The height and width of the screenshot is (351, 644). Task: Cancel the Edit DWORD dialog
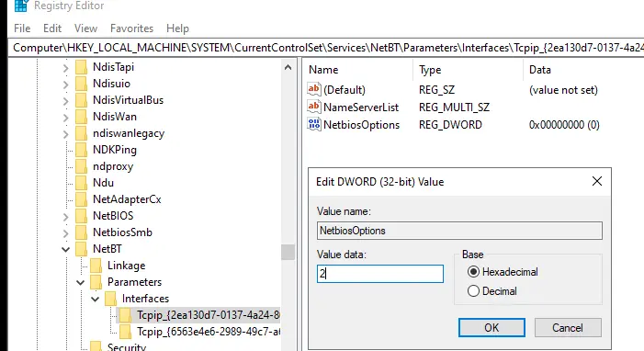[x=568, y=328]
